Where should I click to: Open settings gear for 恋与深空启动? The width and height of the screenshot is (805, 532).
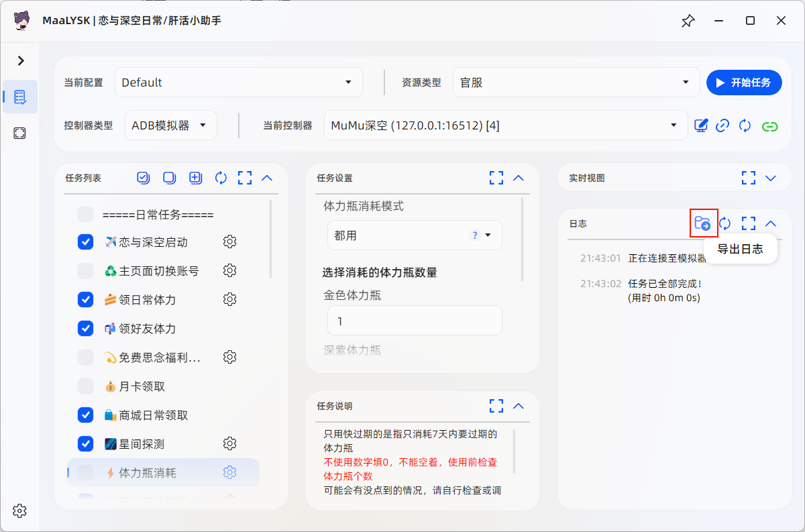230,242
